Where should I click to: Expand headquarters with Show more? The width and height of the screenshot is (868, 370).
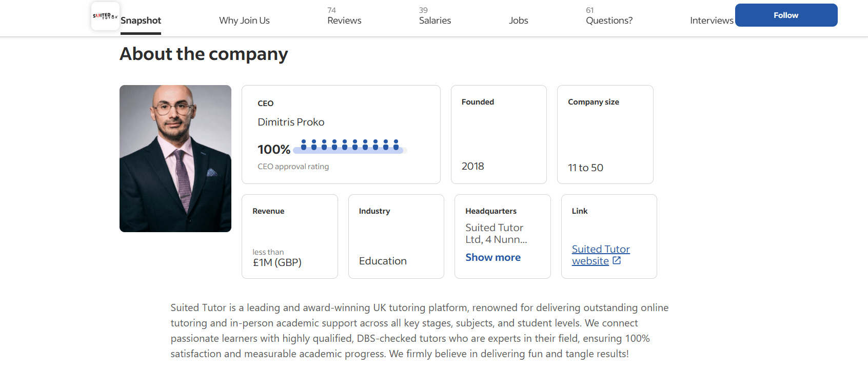[493, 257]
